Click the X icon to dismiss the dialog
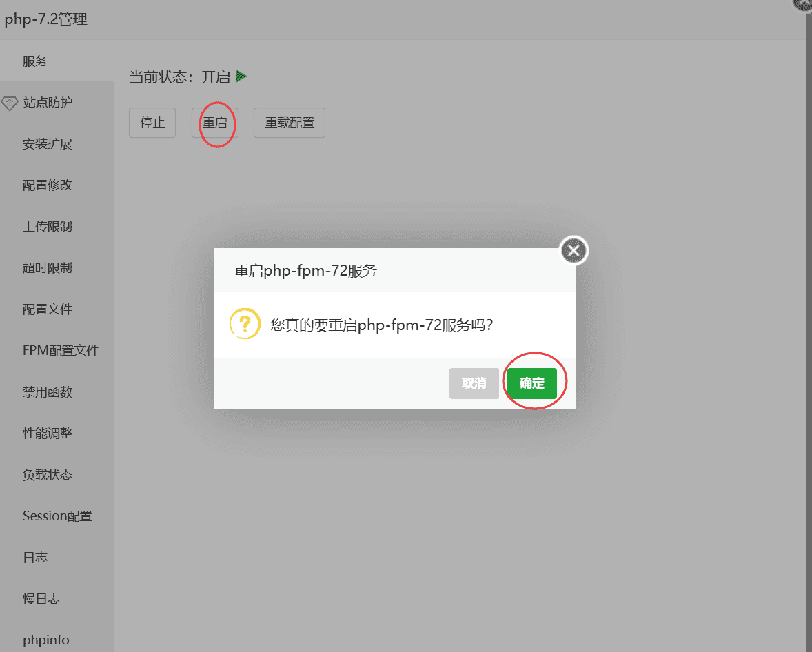 (574, 250)
